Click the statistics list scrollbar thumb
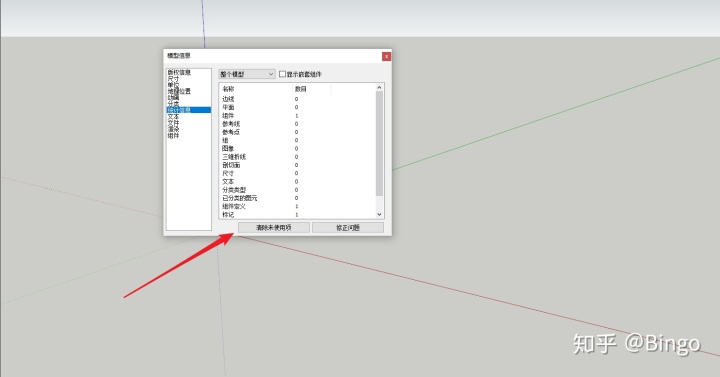 point(379,143)
